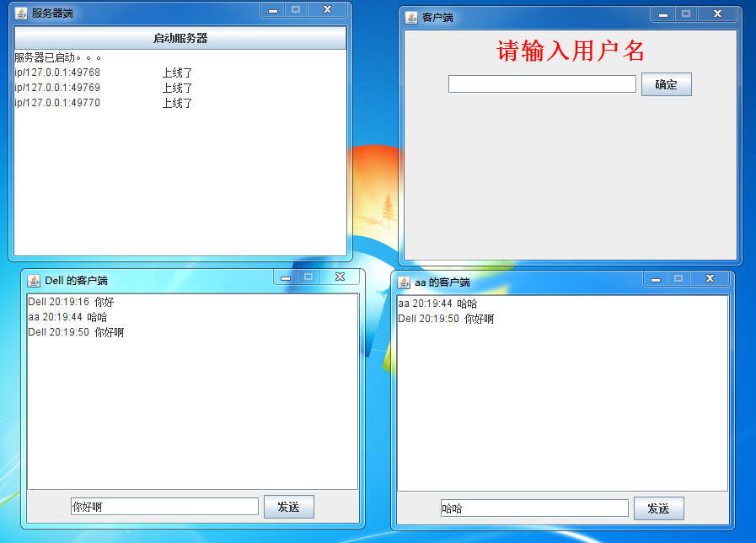
Task: Focus the username input field
Action: click(543, 84)
